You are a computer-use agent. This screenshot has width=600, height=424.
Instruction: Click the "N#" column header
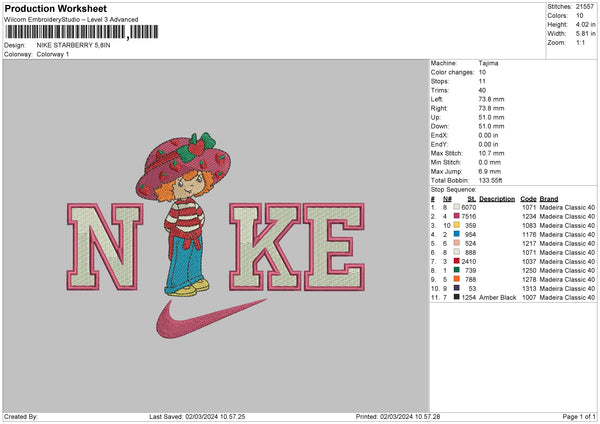pos(447,199)
